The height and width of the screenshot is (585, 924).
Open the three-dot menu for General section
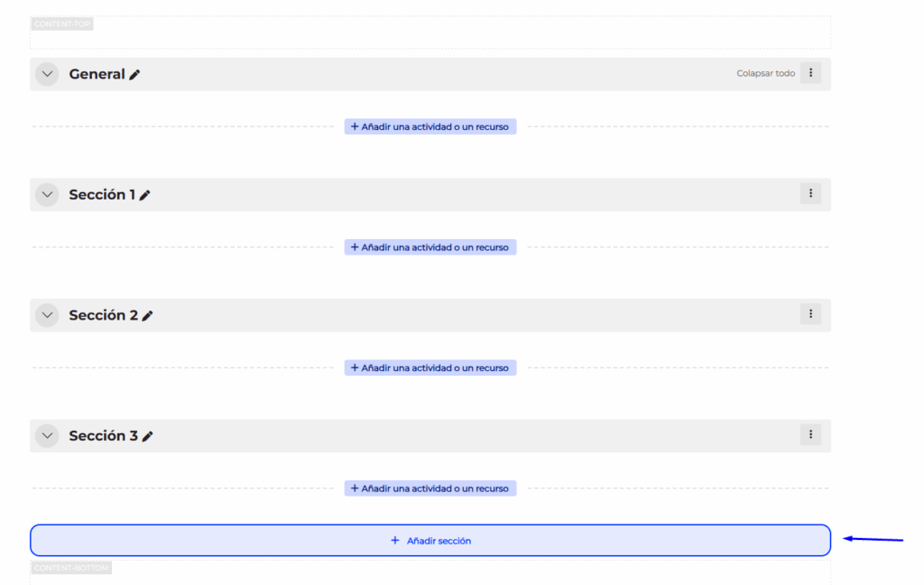[810, 73]
